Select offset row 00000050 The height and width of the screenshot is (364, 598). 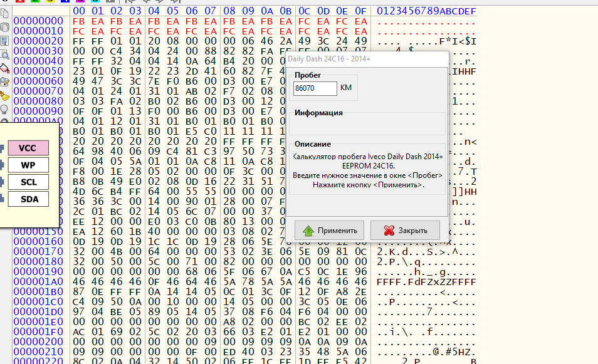[38, 71]
